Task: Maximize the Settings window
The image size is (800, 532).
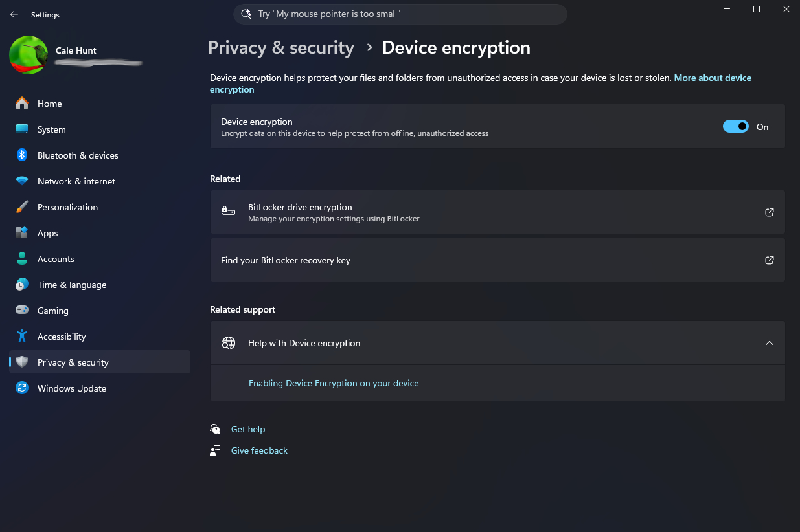Action: click(x=757, y=9)
